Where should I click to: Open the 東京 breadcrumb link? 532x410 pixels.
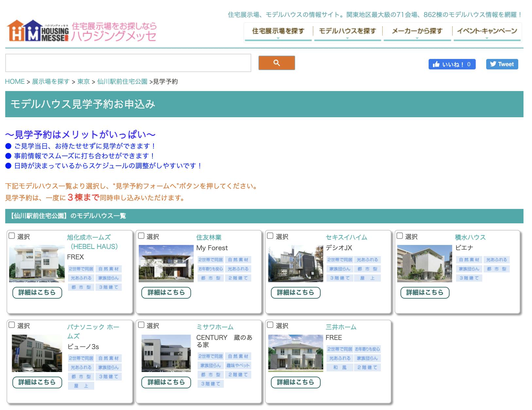(83, 82)
